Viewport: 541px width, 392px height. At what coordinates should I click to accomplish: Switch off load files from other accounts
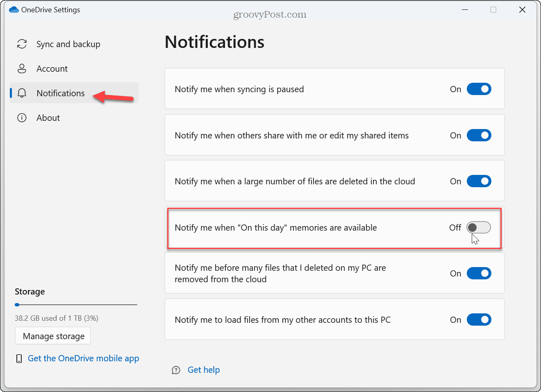[x=479, y=320]
